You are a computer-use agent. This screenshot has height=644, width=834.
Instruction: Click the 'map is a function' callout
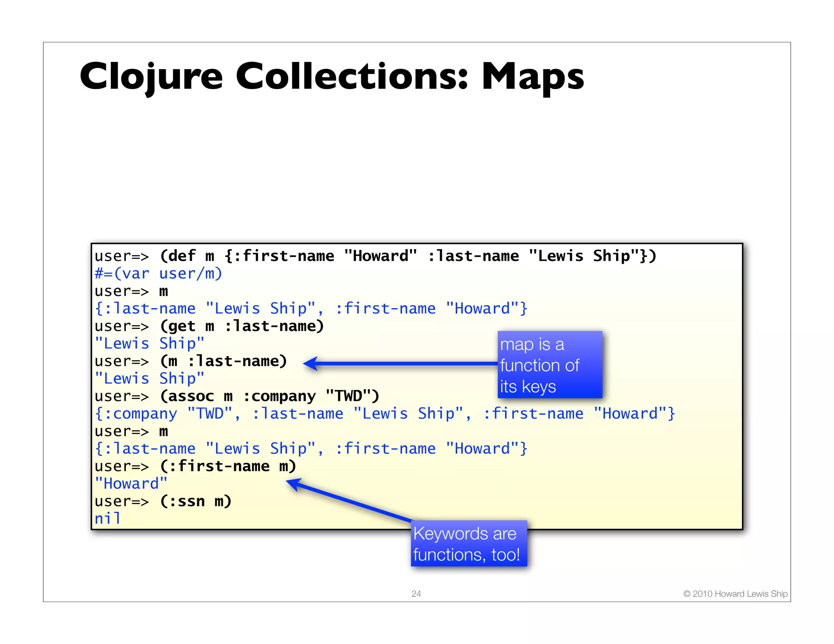549,365
